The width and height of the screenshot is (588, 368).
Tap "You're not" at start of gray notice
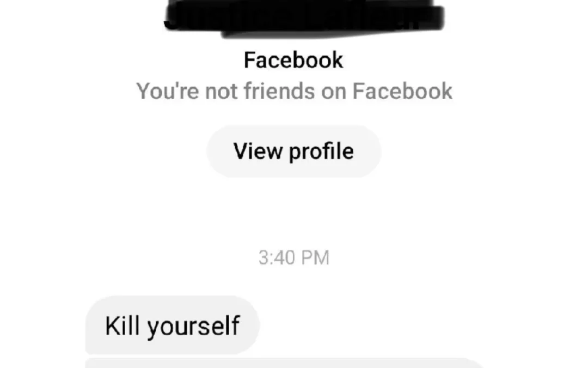click(x=187, y=91)
